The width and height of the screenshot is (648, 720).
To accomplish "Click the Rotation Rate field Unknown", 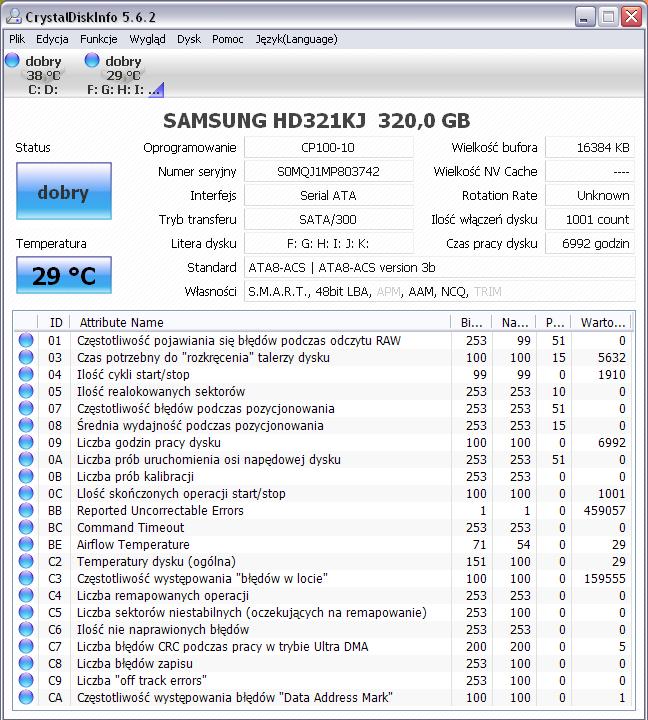I will coord(590,195).
